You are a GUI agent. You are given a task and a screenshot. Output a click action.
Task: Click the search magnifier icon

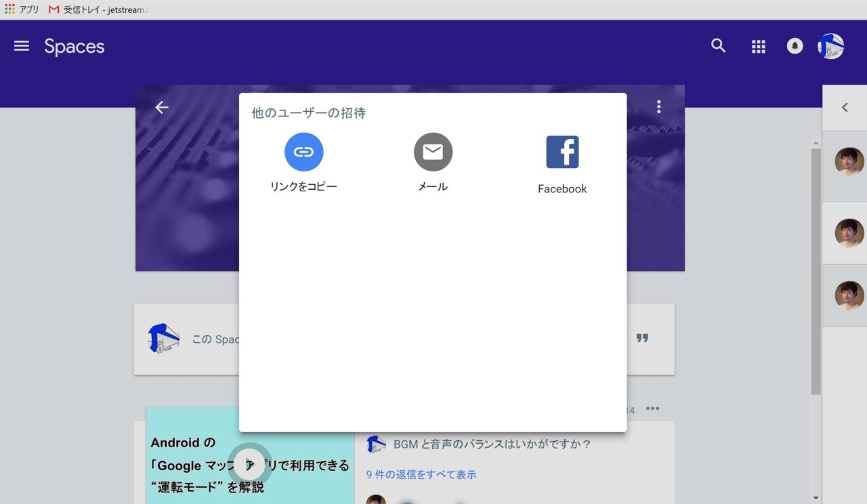[718, 46]
